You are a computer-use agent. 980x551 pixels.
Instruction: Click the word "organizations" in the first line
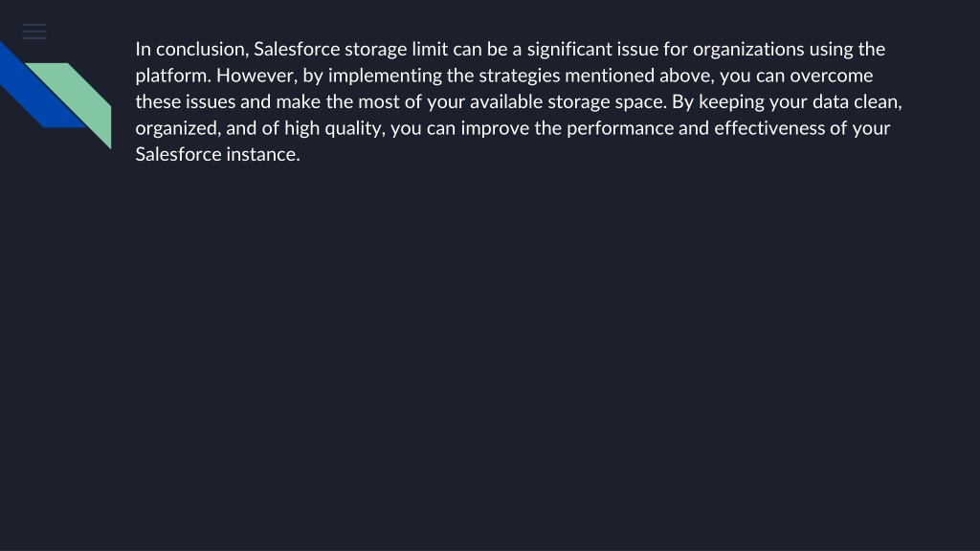click(748, 50)
